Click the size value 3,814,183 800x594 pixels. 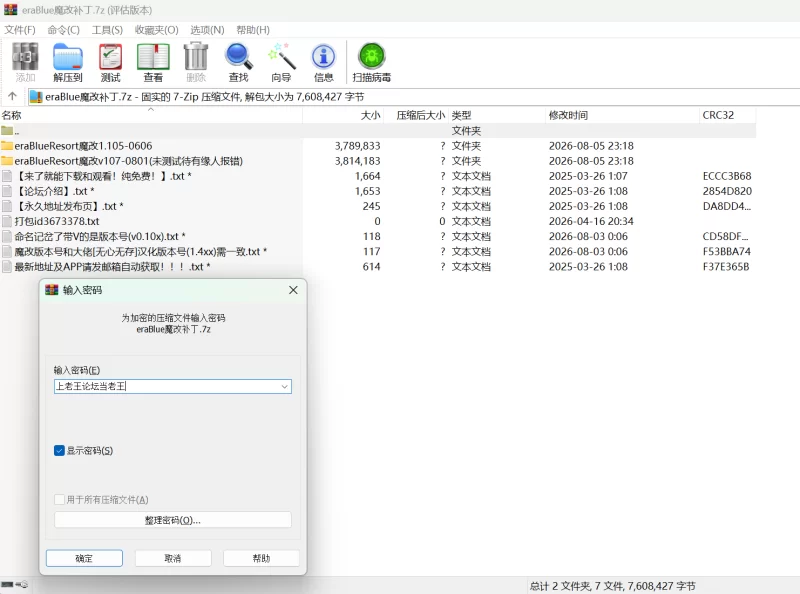[x=357, y=161]
